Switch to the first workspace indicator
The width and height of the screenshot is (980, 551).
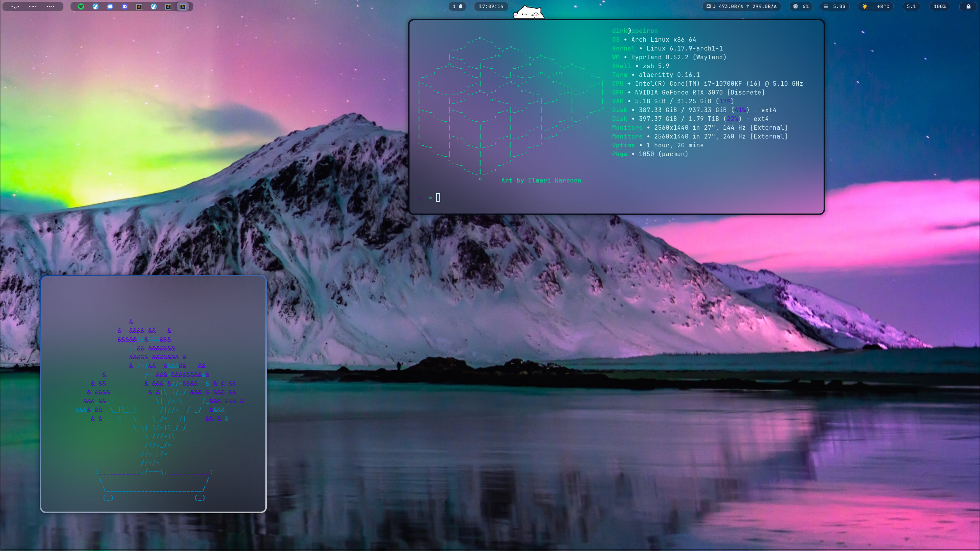click(x=15, y=7)
